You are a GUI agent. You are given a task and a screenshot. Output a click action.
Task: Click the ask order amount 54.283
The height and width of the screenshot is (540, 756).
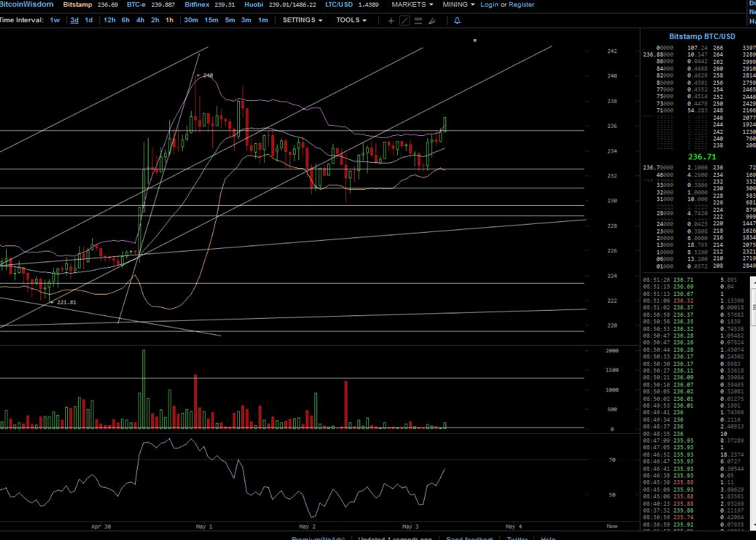[697, 110]
